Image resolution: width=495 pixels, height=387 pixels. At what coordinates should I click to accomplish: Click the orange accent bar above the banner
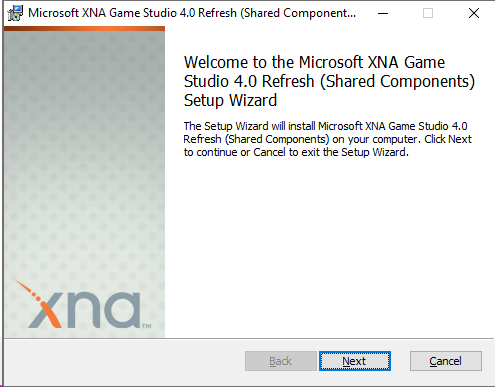[85, 29]
